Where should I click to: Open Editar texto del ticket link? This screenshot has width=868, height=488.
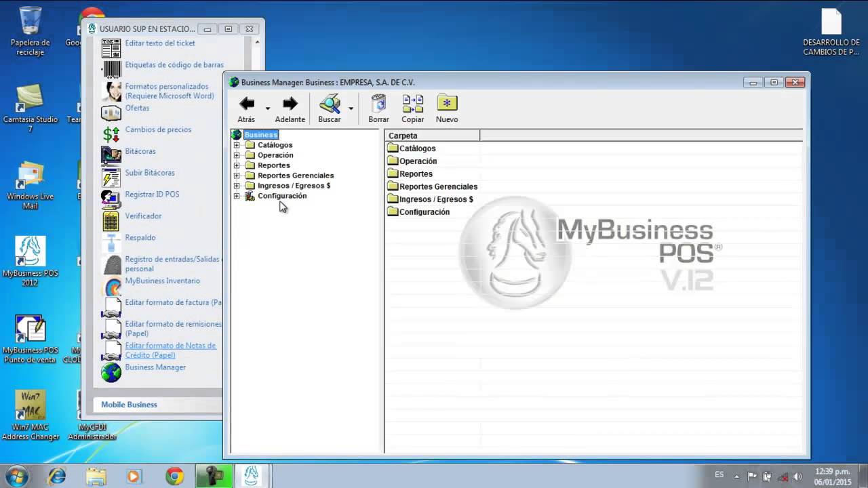(x=160, y=43)
